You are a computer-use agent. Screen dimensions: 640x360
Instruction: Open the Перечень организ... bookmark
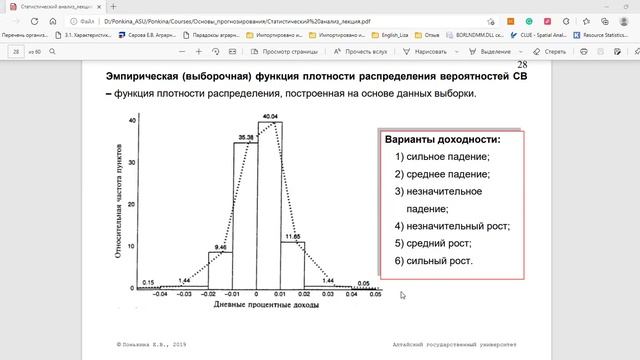point(24,35)
